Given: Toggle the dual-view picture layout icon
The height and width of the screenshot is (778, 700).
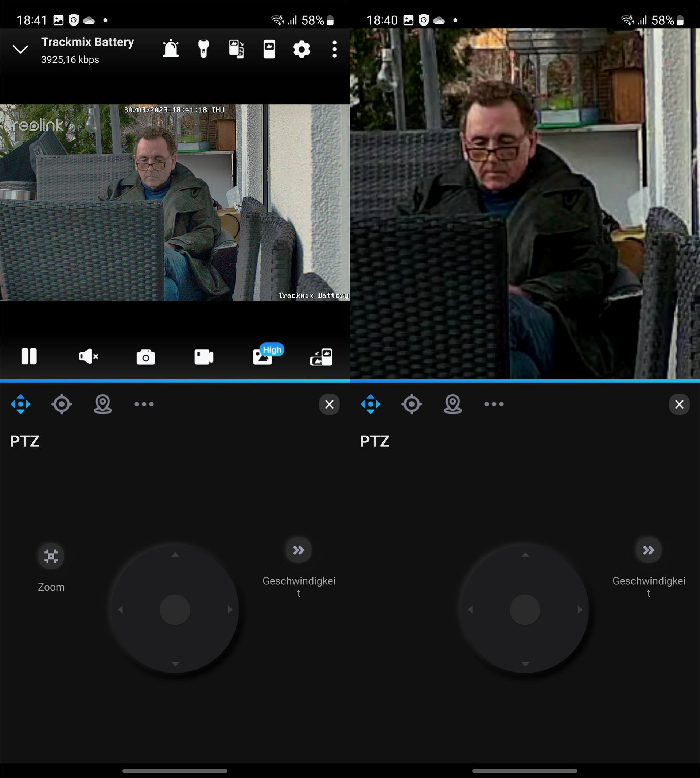Looking at the screenshot, I should [x=236, y=49].
